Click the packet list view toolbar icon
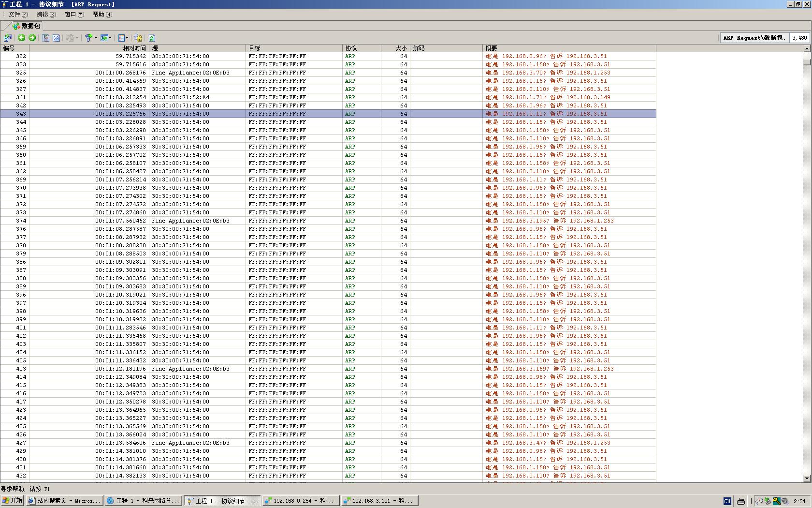Screen dimensions: 812x508 coord(46,38)
